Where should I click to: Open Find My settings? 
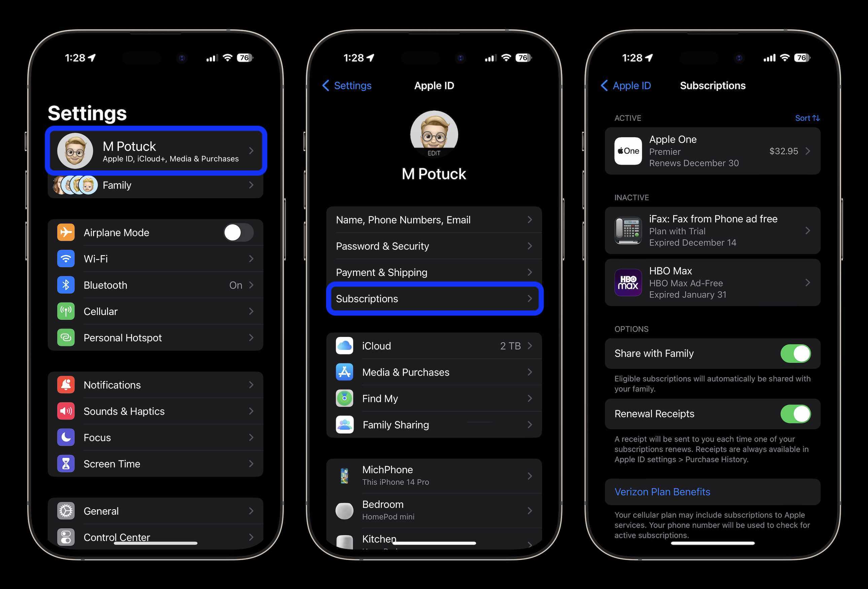[434, 398]
